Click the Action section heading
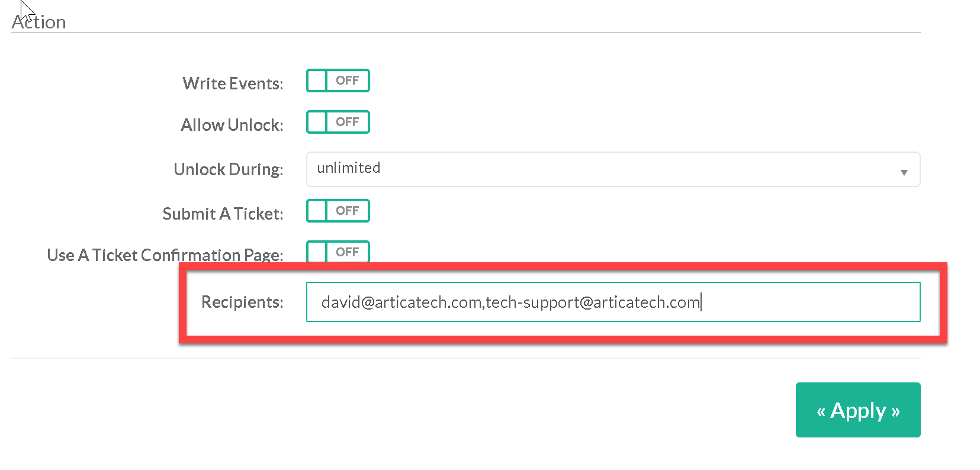The height and width of the screenshot is (470, 980). click(x=39, y=22)
